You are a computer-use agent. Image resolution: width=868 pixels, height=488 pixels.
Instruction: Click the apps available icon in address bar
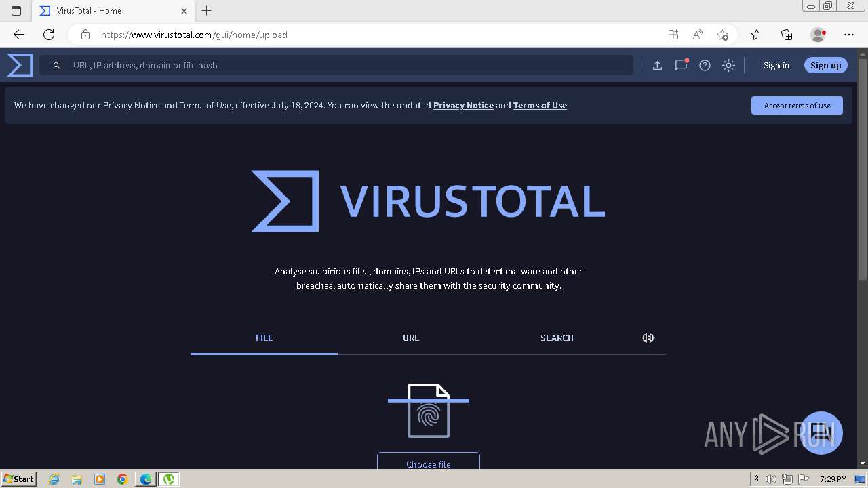pyautogui.click(x=673, y=35)
